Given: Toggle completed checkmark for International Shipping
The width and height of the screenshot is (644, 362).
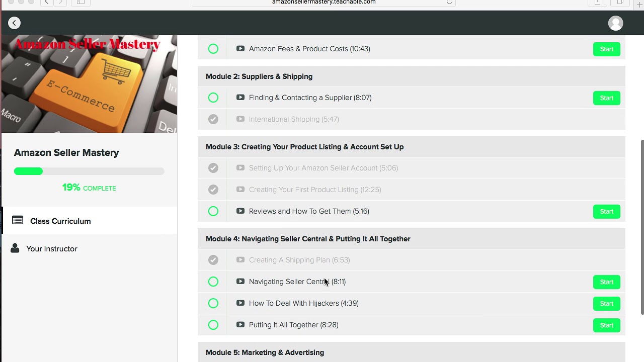Looking at the screenshot, I should point(213,119).
